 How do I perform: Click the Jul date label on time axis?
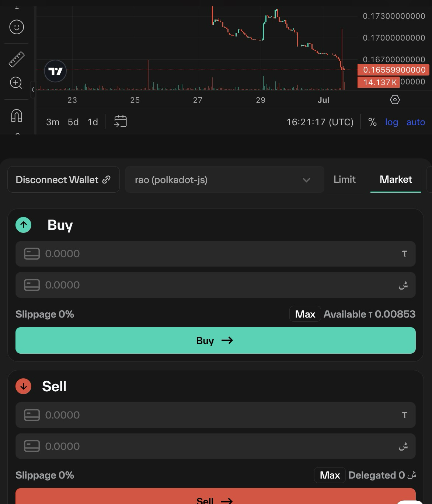tap(324, 100)
